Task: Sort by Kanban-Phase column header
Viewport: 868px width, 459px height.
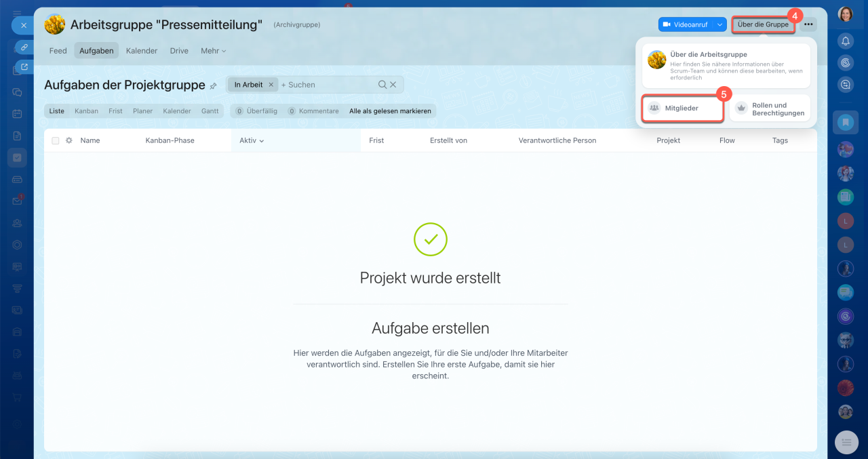Action: tap(170, 140)
